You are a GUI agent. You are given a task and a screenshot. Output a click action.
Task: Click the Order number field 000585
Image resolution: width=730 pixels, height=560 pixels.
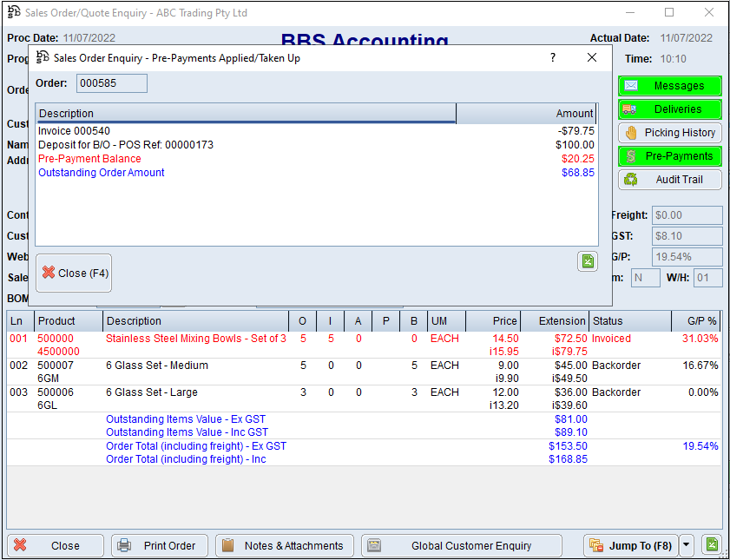[111, 83]
